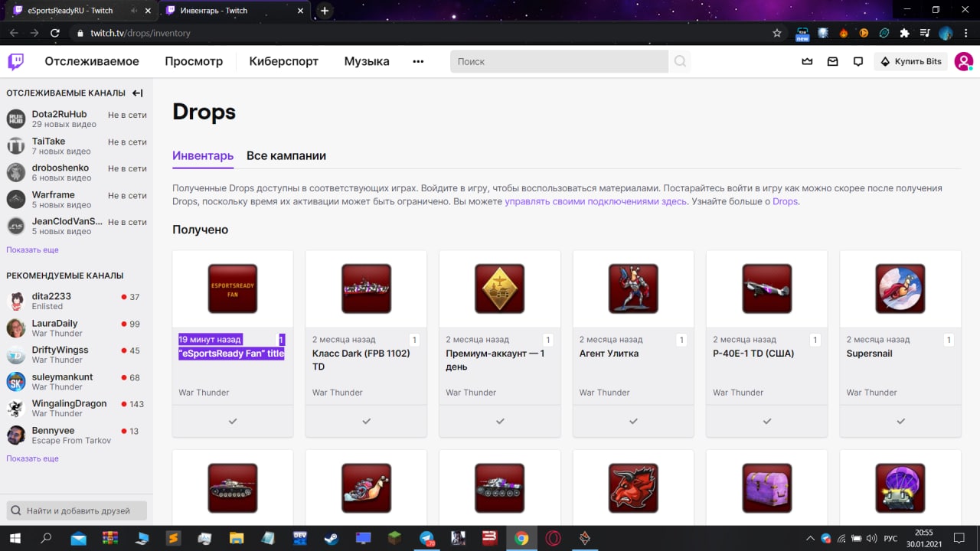Viewport: 980px width, 551px height.
Task: Open Киберспорт in top navigation
Action: (283, 61)
